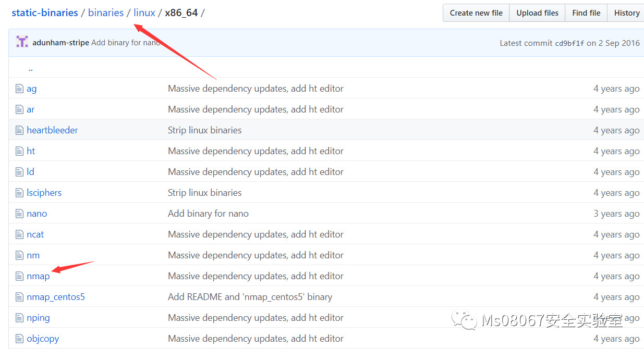Click the file icon beside ag
The width and height of the screenshot is (644, 349).
pyautogui.click(x=20, y=89)
